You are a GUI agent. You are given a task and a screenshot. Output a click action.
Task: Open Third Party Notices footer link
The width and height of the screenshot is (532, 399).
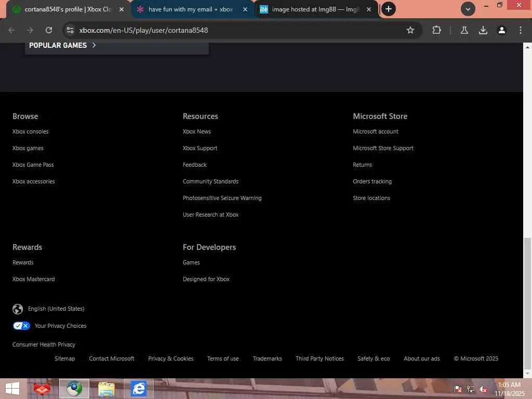pyautogui.click(x=320, y=358)
